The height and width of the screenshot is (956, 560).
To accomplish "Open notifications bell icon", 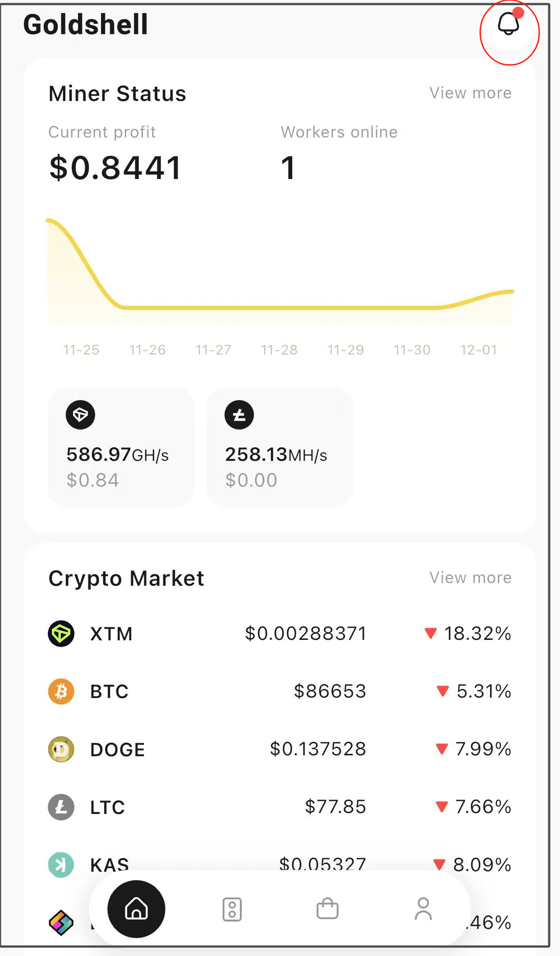I will (509, 24).
